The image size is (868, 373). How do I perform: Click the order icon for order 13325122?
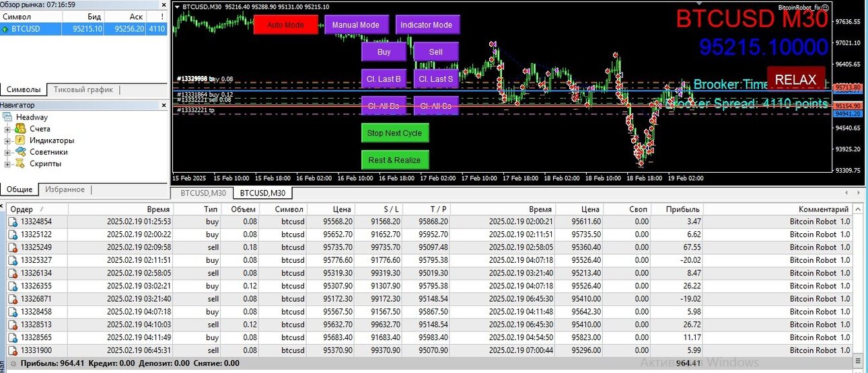pyautogui.click(x=13, y=235)
